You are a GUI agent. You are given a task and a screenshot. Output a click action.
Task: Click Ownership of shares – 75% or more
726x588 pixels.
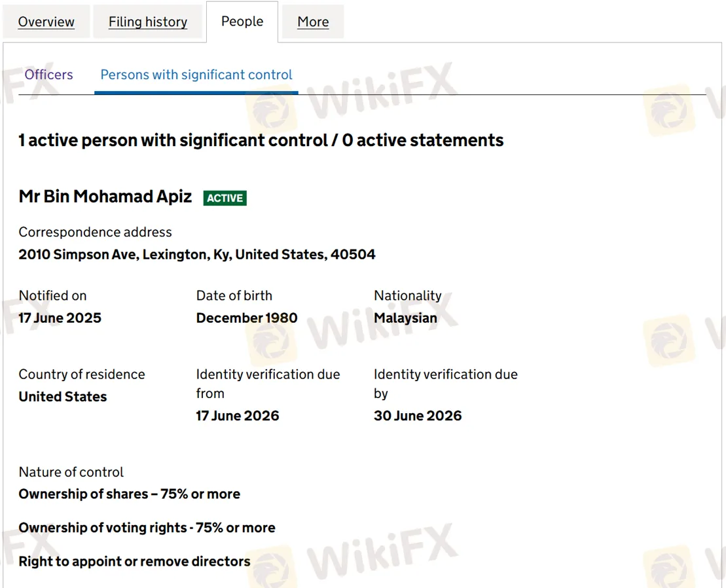click(130, 494)
